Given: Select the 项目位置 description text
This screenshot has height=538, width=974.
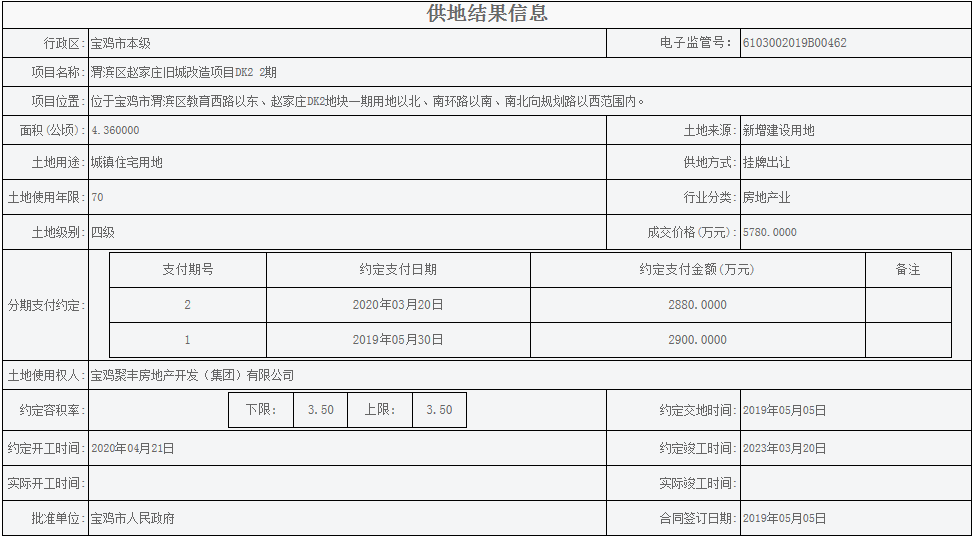Looking at the screenshot, I should pyautogui.click(x=368, y=102).
